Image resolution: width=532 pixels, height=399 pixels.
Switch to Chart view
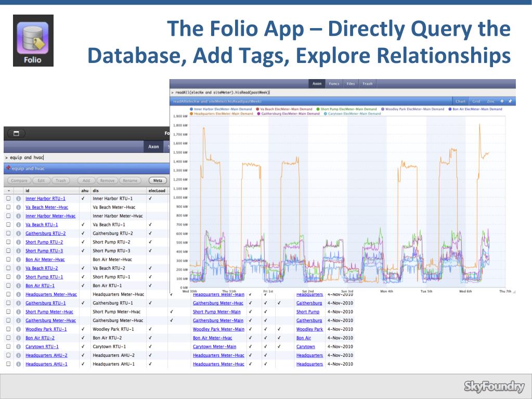(x=460, y=101)
